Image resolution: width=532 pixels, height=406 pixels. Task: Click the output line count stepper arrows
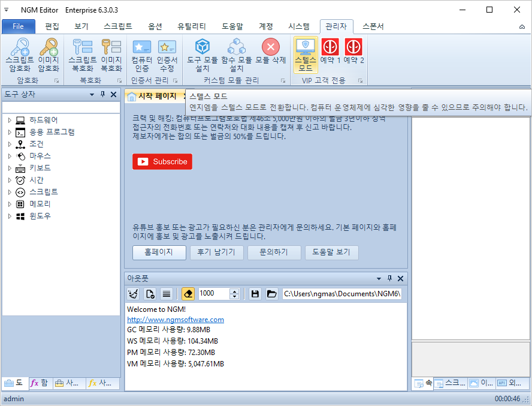click(x=234, y=294)
